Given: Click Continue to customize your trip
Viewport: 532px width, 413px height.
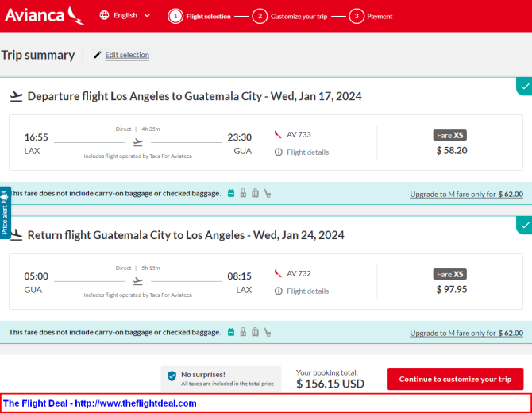Looking at the screenshot, I should click(x=455, y=379).
